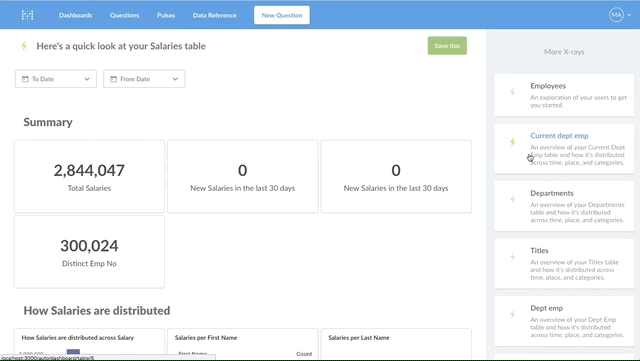Click the yellow lightning bolt beside Current dept emp
Viewport: 640px width, 361px height.
point(512,142)
